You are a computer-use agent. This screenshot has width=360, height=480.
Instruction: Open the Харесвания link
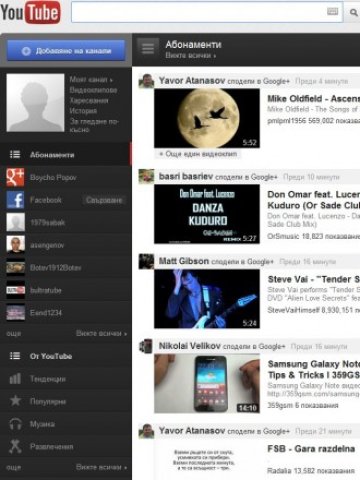pyautogui.click(x=89, y=100)
